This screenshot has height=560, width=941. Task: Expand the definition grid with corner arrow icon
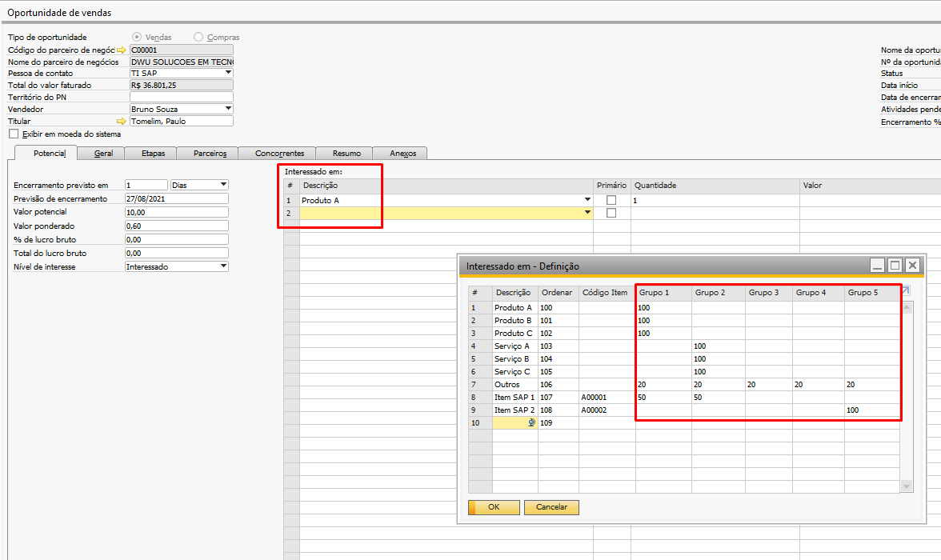pos(906,290)
